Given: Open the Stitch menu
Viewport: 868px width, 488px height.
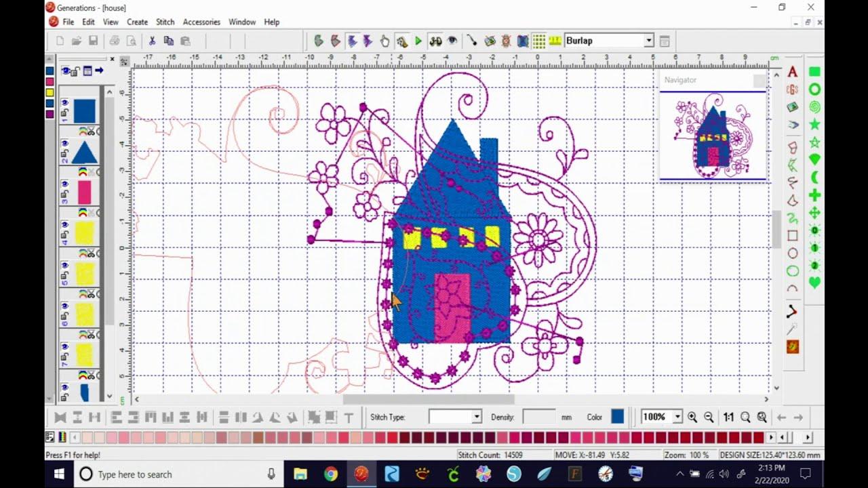Looking at the screenshot, I should coord(165,22).
